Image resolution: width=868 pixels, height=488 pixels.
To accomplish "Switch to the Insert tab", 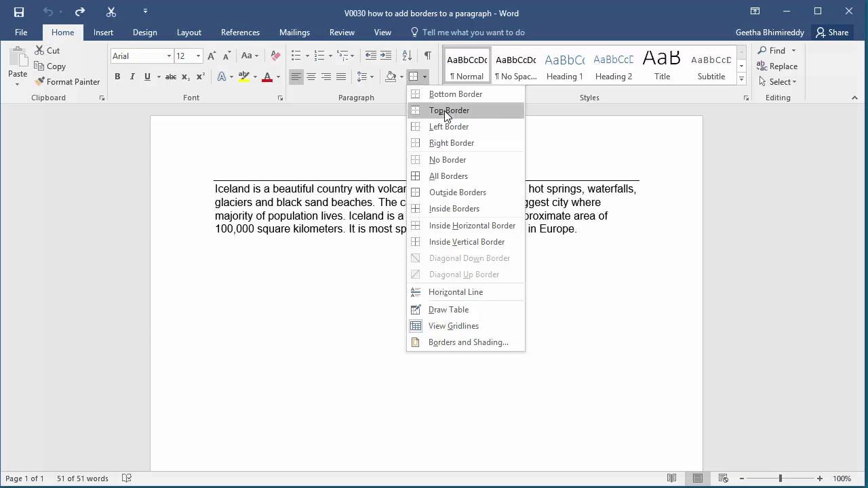I will 103,33.
